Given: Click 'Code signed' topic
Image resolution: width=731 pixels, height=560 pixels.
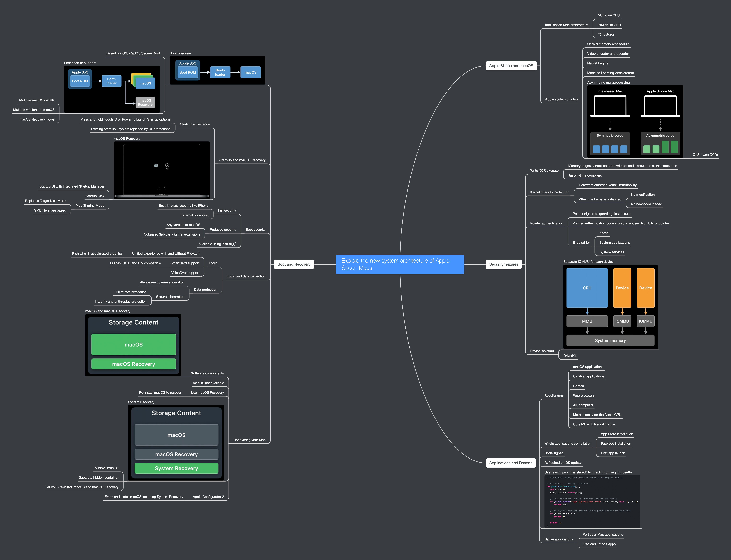Looking at the screenshot, I should [554, 453].
